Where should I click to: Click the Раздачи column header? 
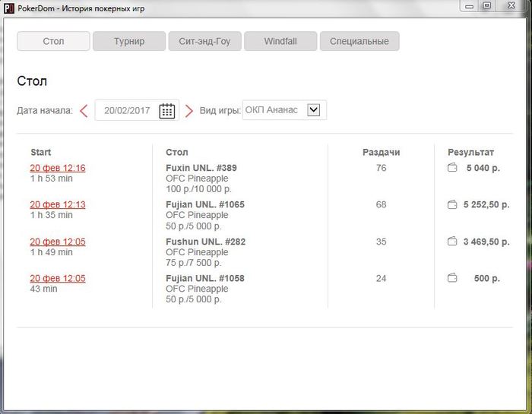(x=381, y=152)
